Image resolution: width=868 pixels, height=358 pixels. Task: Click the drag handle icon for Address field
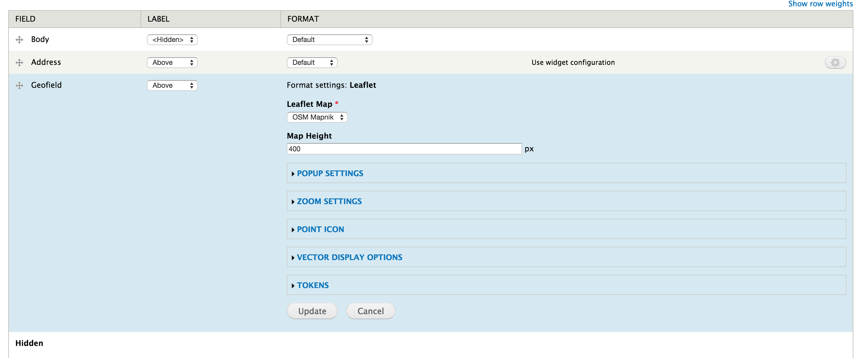coord(19,62)
